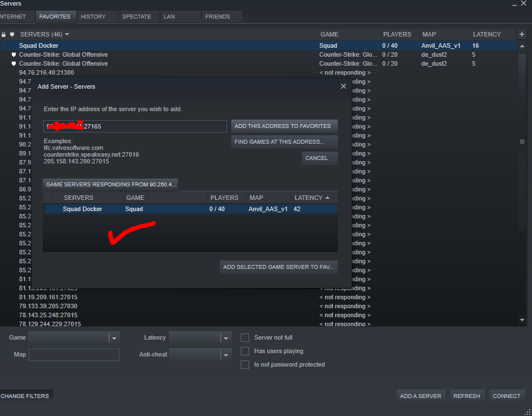The height and width of the screenshot is (416, 532).
Task: Close the Add Server dialog with X
Action: [343, 86]
